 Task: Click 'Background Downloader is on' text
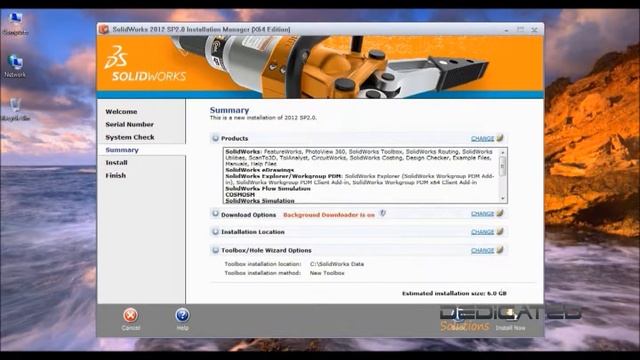pyautogui.click(x=329, y=215)
